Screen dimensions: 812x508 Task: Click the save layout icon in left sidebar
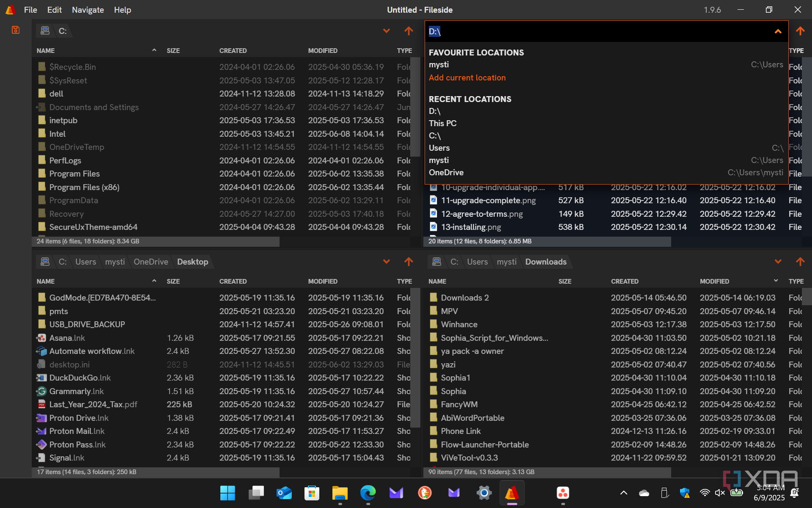(x=16, y=30)
